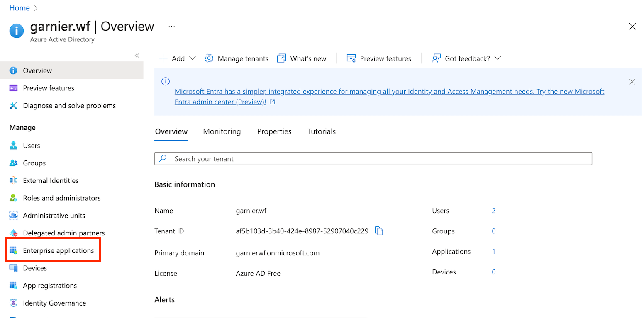Image resolution: width=644 pixels, height=318 pixels.
Task: Click the Identity Governance icon
Action: (x=13, y=303)
